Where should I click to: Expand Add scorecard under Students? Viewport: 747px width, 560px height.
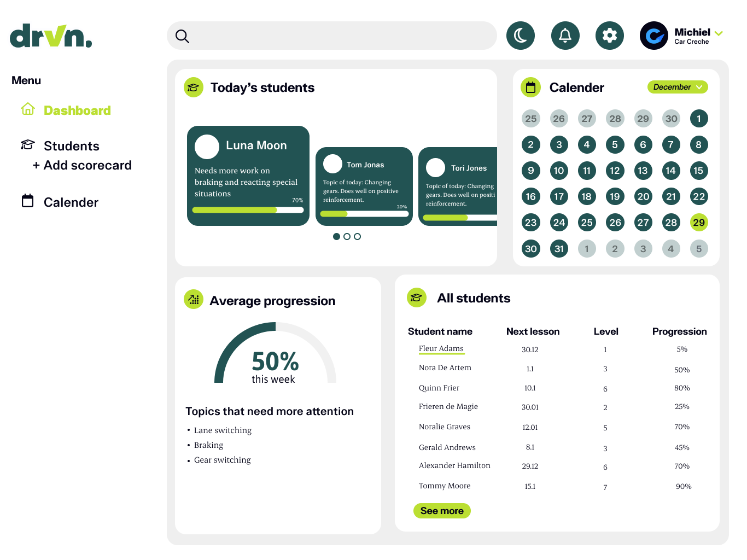click(83, 165)
